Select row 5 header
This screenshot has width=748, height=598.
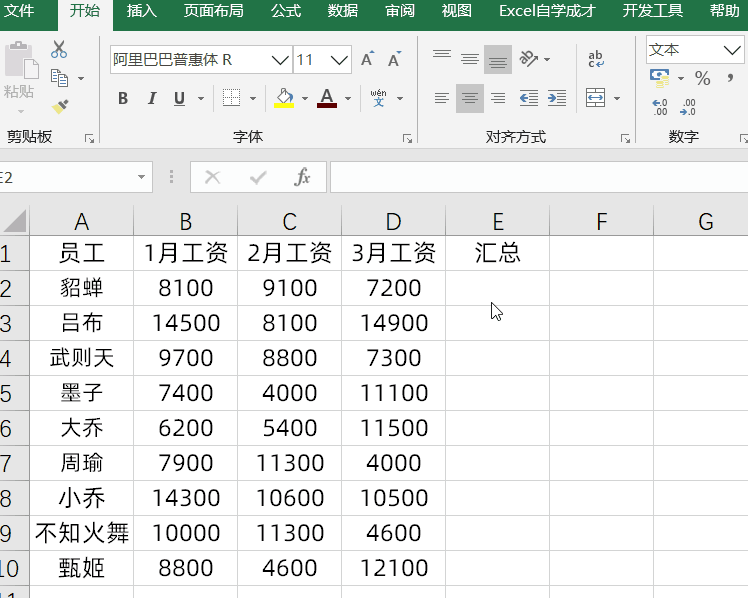14,393
